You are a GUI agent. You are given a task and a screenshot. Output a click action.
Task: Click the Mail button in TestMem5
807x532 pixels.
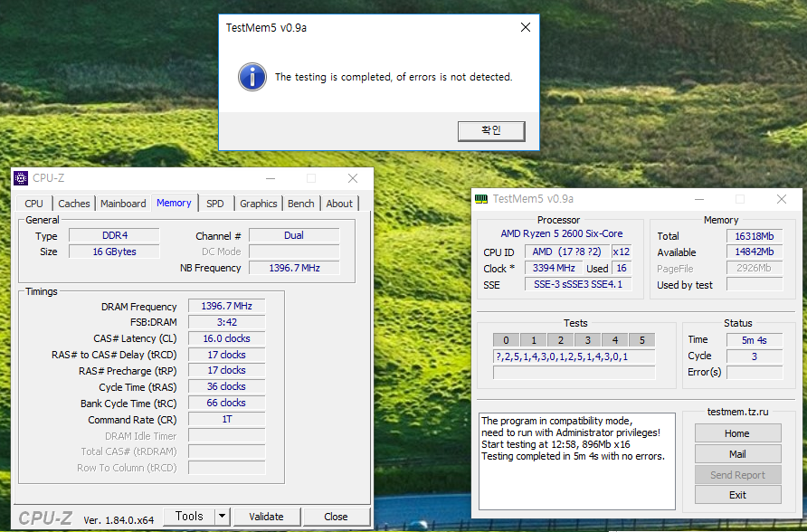pos(737,454)
